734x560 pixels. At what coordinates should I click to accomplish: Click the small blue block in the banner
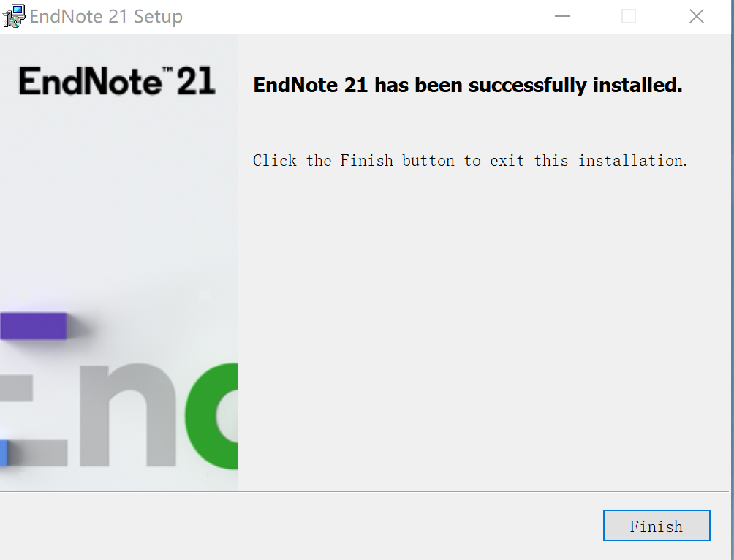pos(3,453)
